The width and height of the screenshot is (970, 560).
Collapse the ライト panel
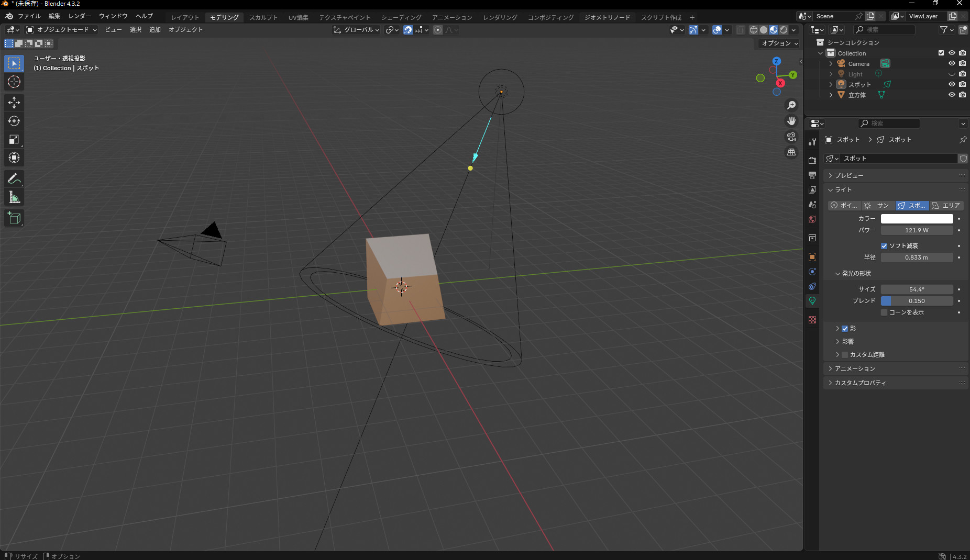point(895,189)
